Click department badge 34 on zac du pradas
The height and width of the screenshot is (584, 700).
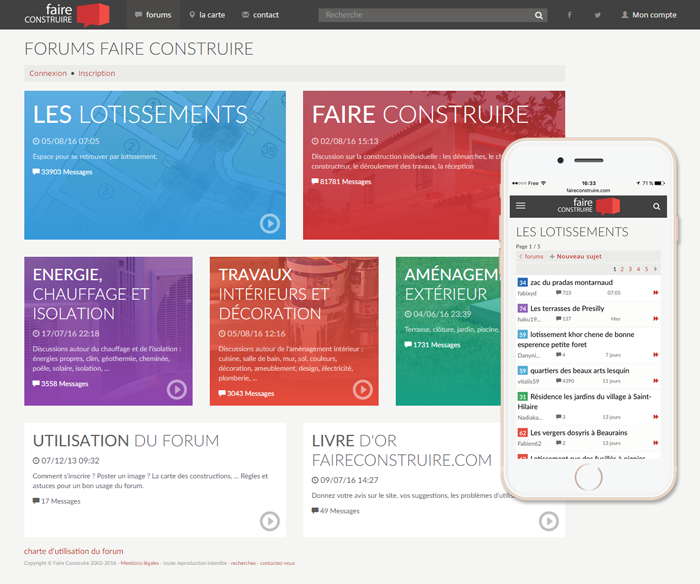(x=522, y=282)
